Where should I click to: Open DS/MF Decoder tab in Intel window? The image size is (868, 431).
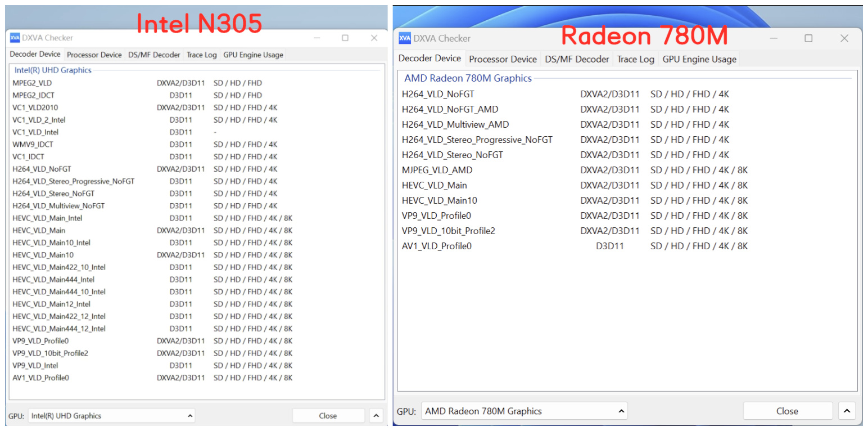[154, 55]
